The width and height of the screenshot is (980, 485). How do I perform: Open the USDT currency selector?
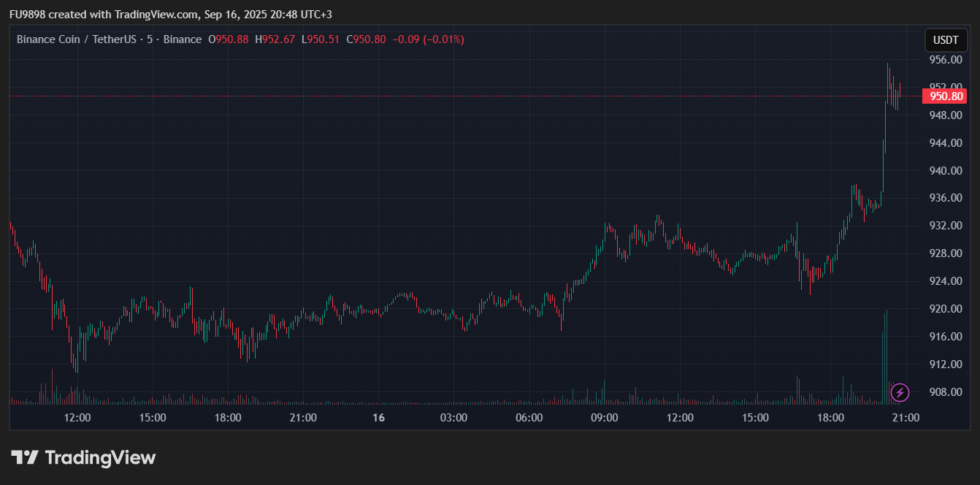[946, 40]
